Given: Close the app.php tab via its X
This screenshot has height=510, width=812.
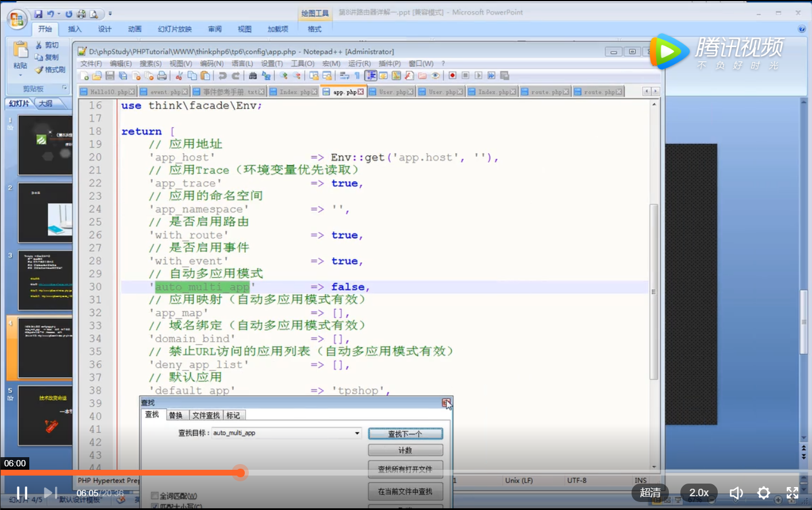Looking at the screenshot, I should 361,92.
